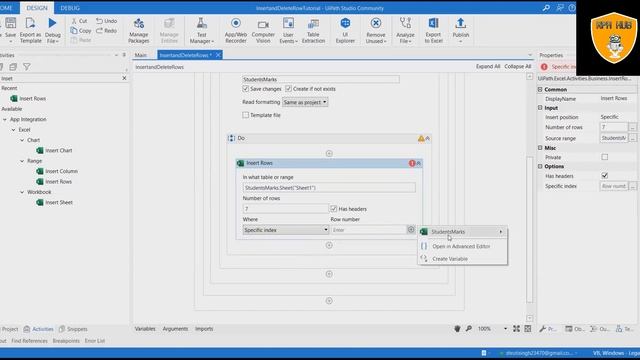Select StudentsMarks in popup menu
This screenshot has width=640, height=360.
pos(462,232)
